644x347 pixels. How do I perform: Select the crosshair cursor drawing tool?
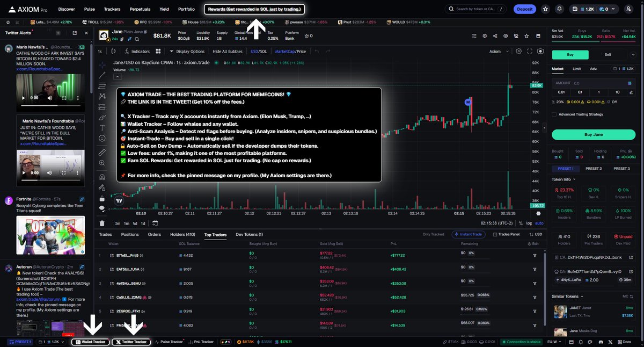click(102, 64)
